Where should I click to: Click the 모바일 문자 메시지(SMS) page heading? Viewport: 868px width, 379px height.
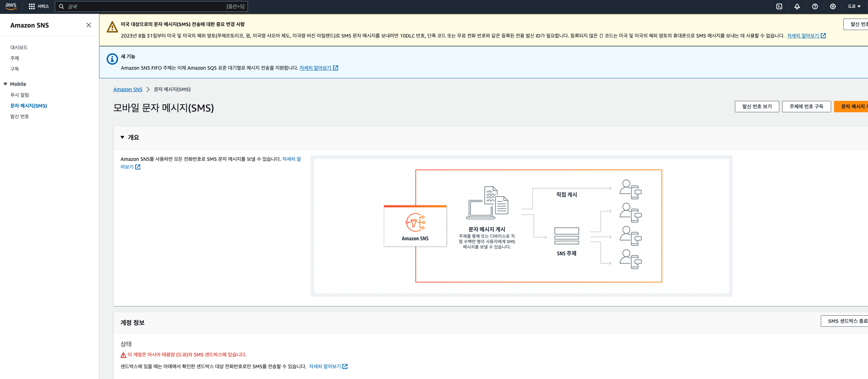click(164, 108)
